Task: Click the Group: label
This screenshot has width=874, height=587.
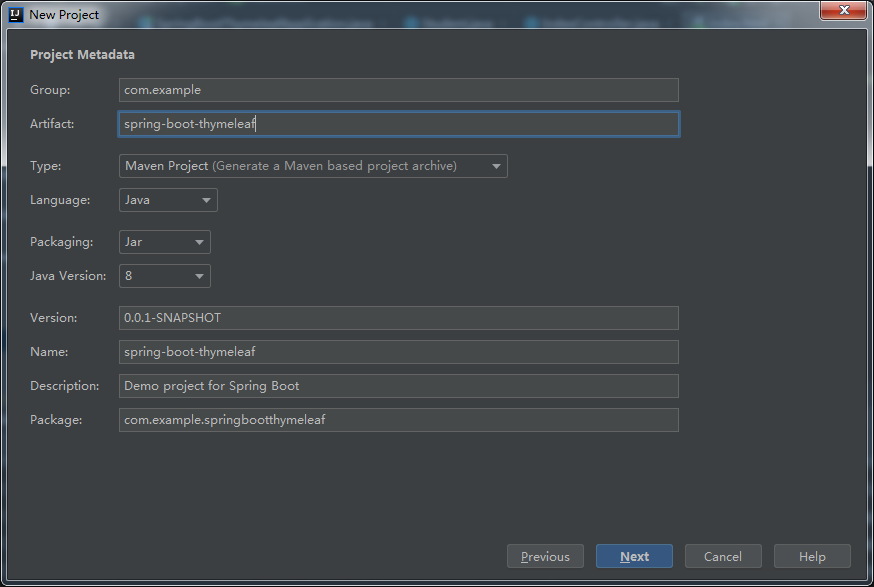Action: (x=50, y=90)
